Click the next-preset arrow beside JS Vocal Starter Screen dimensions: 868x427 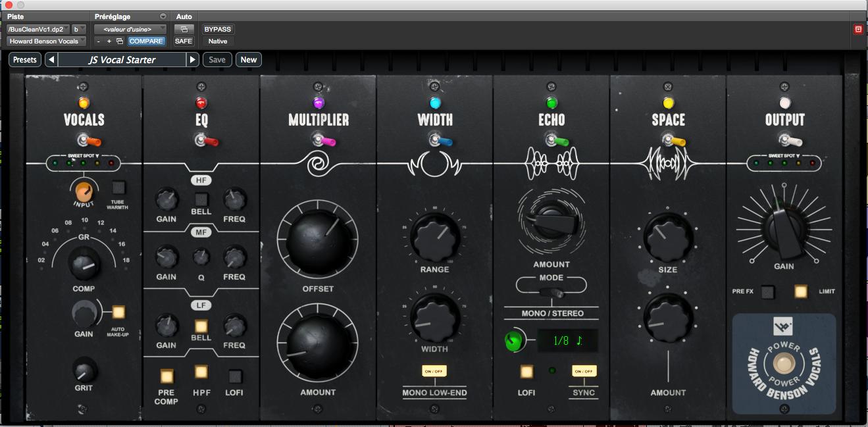coord(191,59)
